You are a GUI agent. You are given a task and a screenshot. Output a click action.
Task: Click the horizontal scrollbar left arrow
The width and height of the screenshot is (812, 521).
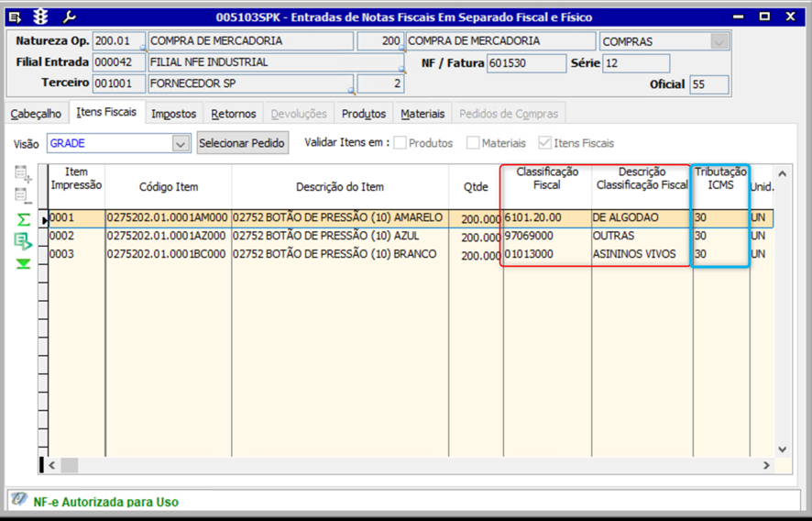point(52,465)
